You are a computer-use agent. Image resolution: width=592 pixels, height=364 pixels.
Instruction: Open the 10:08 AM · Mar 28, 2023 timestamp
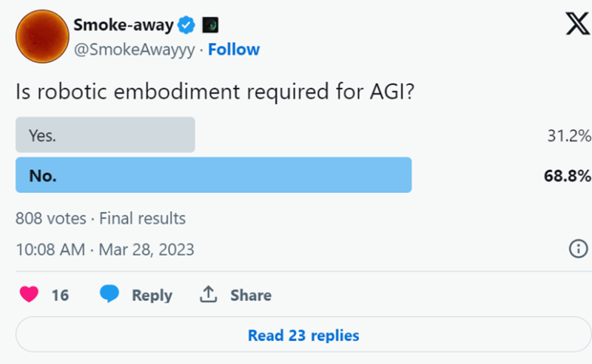(105, 249)
